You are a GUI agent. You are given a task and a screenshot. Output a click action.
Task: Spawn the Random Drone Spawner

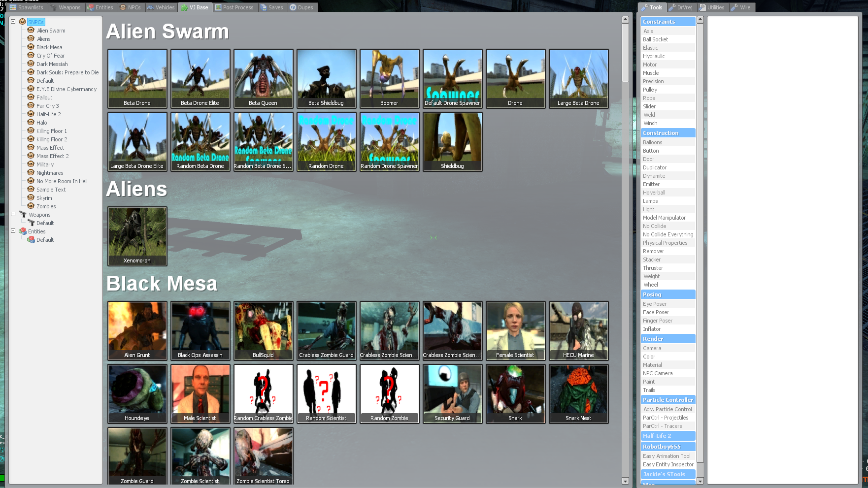[390, 142]
